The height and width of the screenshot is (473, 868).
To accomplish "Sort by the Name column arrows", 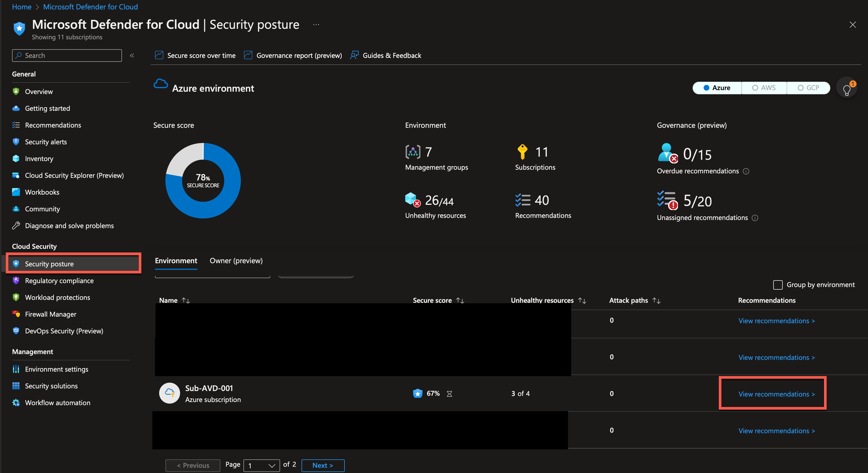I will 186,300.
